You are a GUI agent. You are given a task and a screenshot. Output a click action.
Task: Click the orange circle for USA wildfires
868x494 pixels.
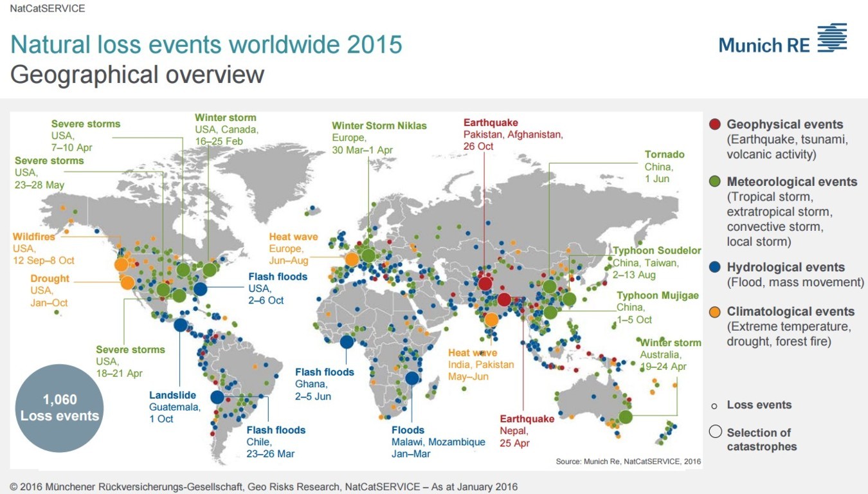(121, 264)
